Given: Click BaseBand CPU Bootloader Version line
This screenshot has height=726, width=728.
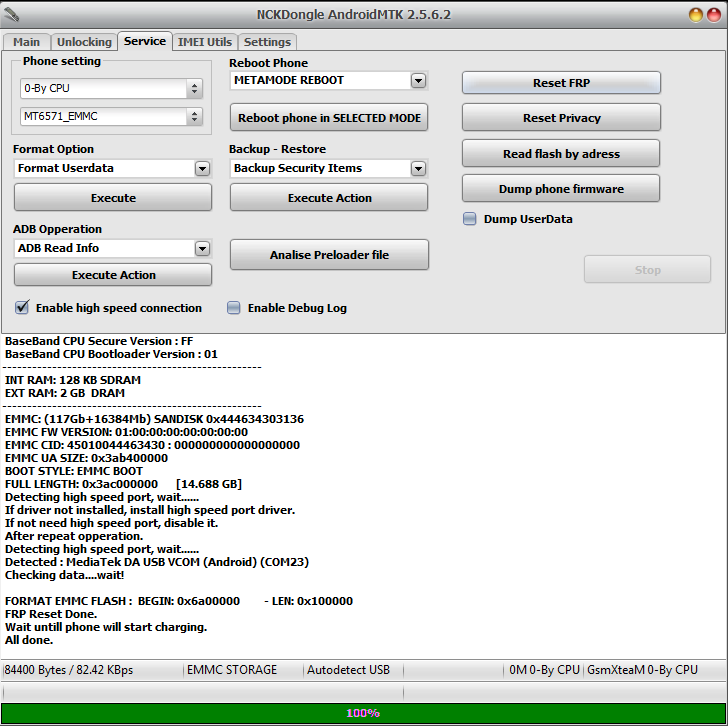Looking at the screenshot, I should 111,354.
